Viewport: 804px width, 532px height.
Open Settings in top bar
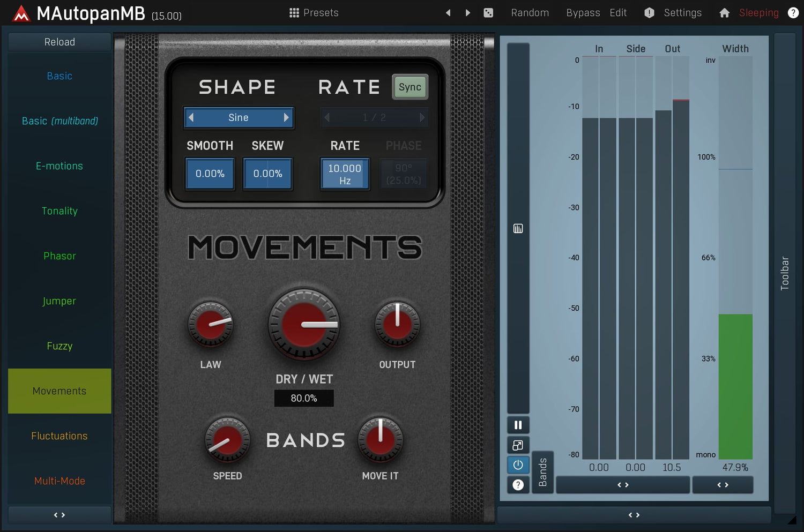click(x=682, y=13)
